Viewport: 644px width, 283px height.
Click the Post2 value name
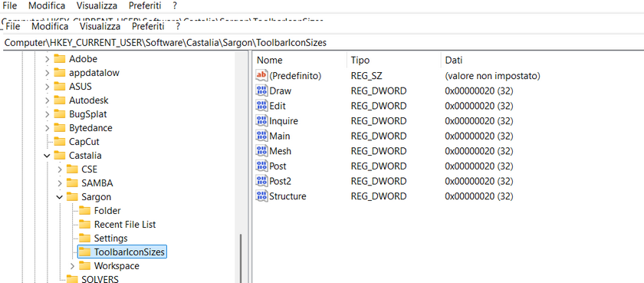tap(280, 181)
